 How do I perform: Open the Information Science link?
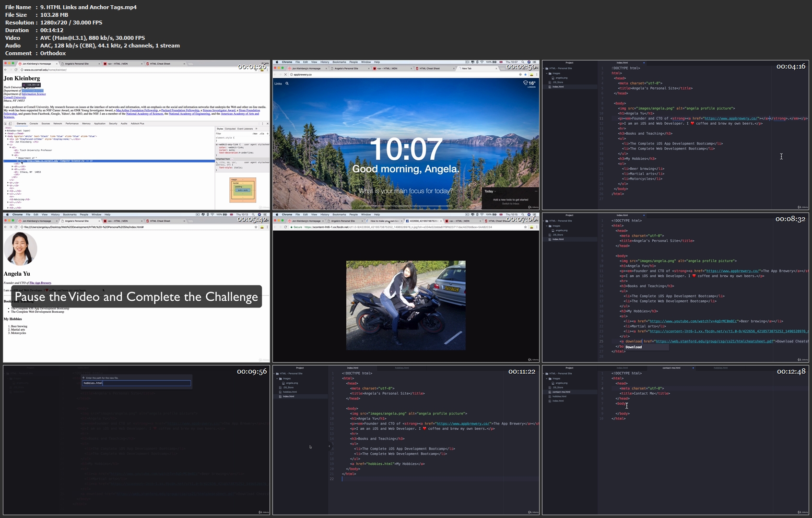pos(34,94)
